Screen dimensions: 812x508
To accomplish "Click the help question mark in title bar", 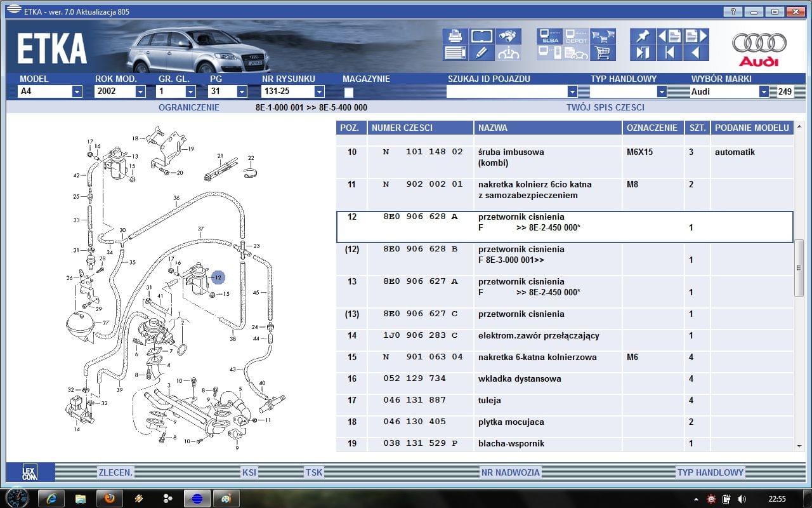I will (733, 11).
